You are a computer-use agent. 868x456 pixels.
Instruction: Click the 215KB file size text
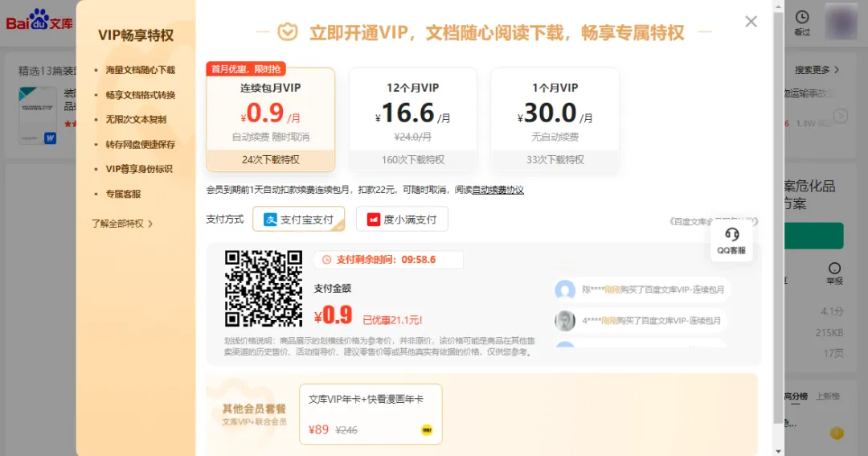coord(829,332)
